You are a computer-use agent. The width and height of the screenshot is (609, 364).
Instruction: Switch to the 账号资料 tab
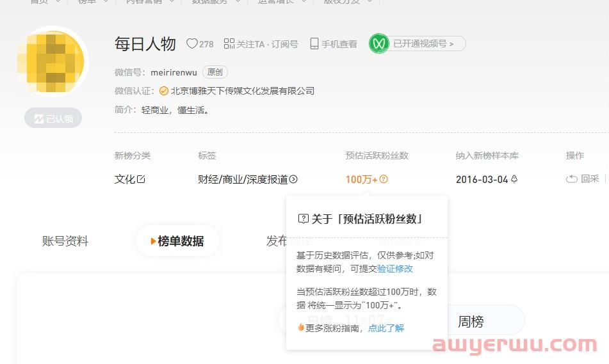(x=65, y=241)
